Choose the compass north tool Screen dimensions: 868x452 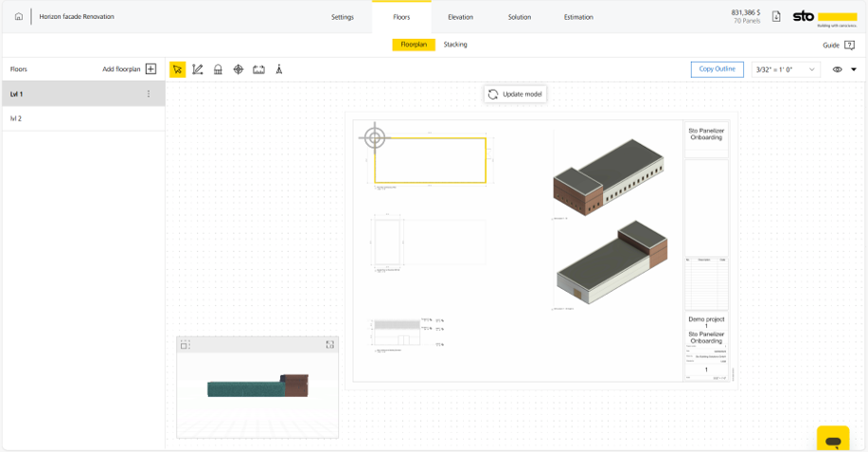pyautogui.click(x=279, y=69)
